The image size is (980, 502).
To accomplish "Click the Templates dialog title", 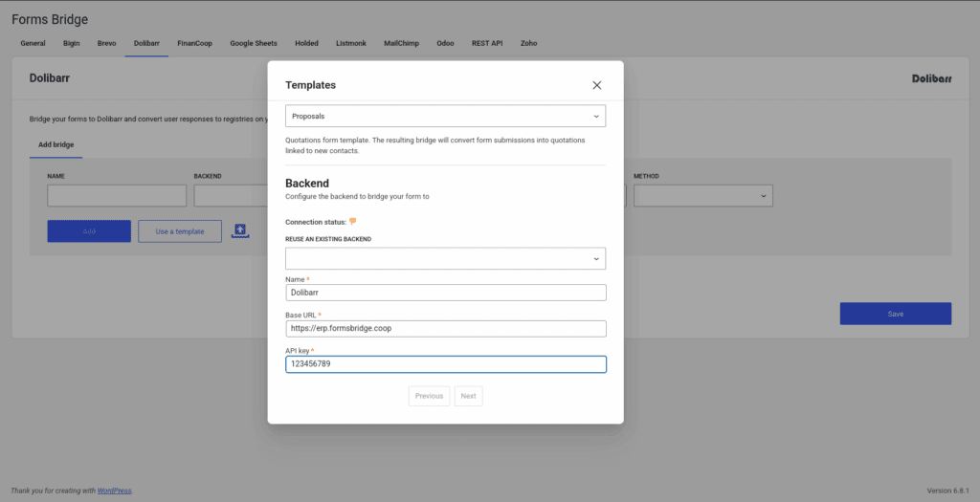I will (311, 85).
